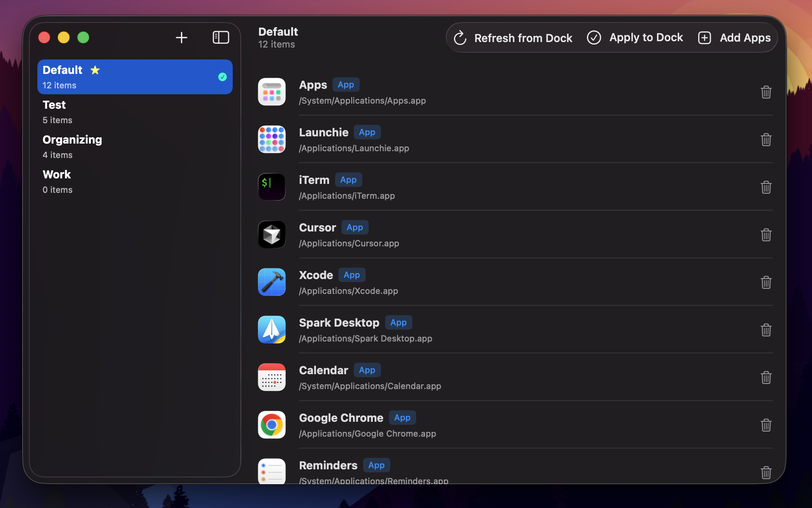Viewport: 812px width, 508px height.
Task: Click Refresh from Dock
Action: pos(513,38)
